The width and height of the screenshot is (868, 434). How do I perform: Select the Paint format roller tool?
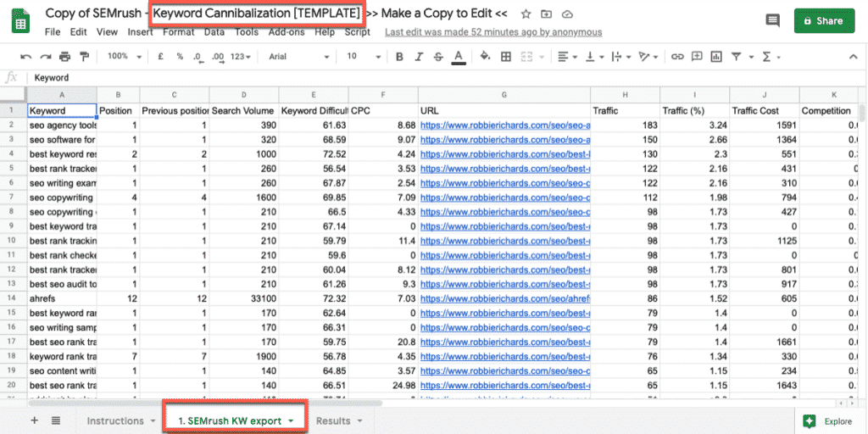point(84,57)
